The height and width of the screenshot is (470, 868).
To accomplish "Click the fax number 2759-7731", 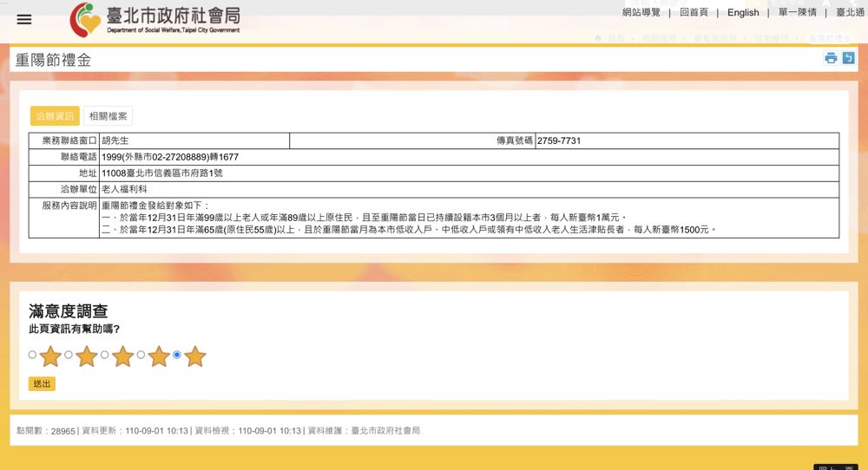I will click(x=559, y=140).
